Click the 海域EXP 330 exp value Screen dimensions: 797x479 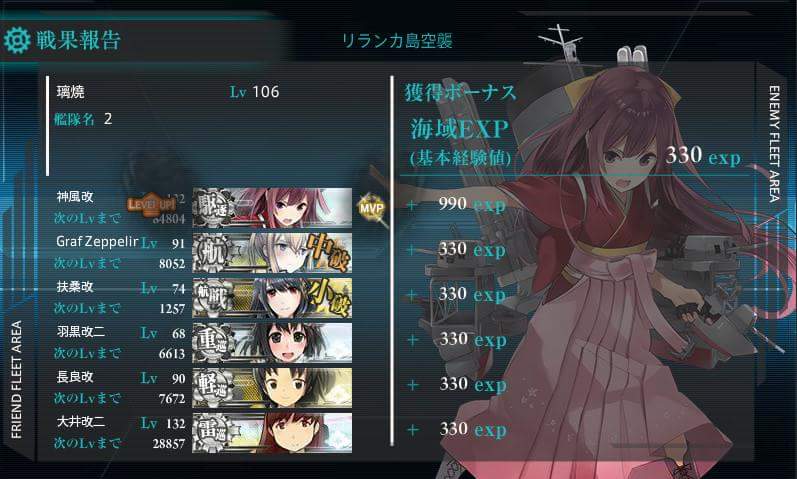703,156
